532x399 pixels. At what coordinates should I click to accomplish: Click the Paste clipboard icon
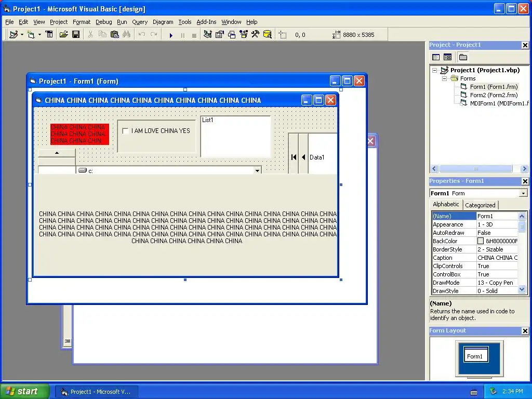[x=115, y=34]
